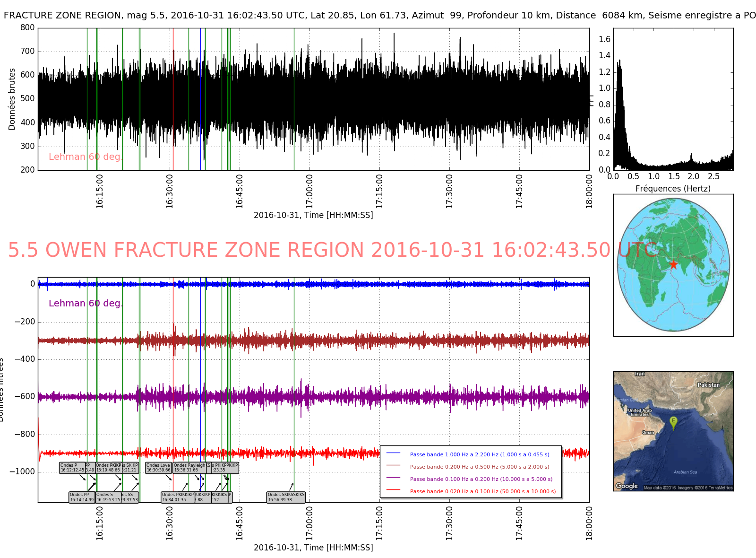Viewport: 756px width, 558px height.
Task: Click legend entry Passe bande 0.020 Hz red
Action: pyautogui.click(x=482, y=491)
